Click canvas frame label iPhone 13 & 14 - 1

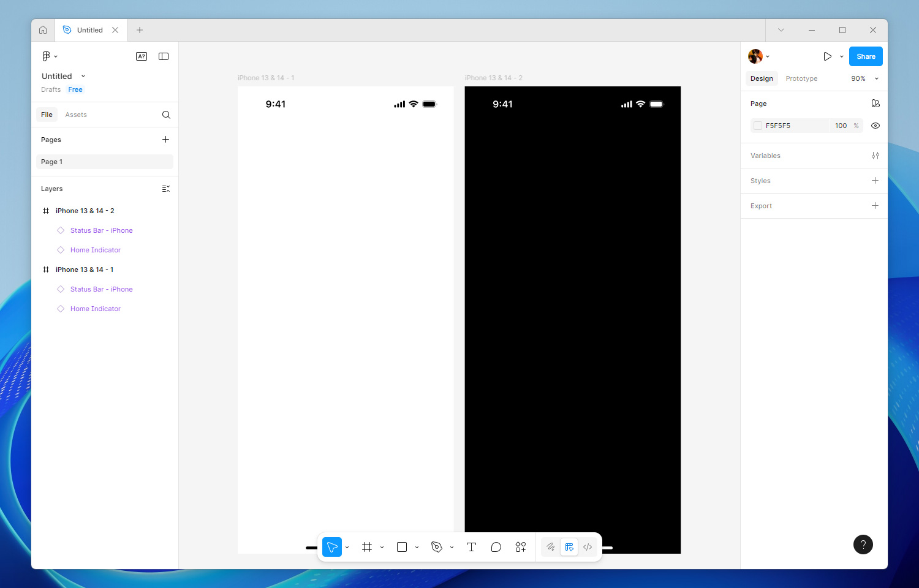pos(266,78)
